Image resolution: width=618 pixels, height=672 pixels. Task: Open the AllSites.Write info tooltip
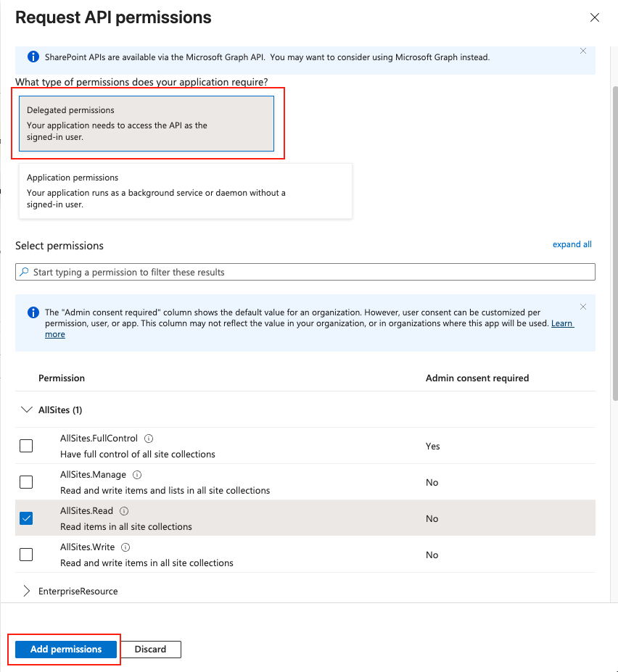(x=126, y=547)
